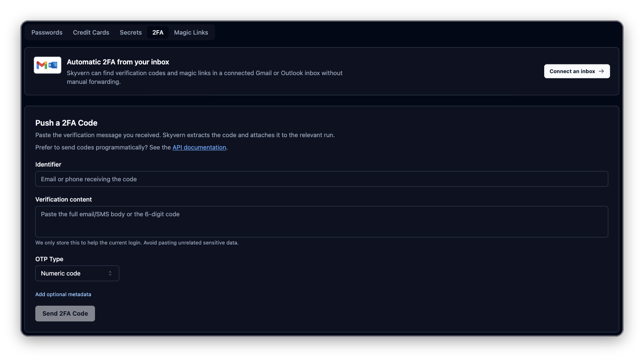Click the Push a 2FA Code heading
The height and width of the screenshot is (357, 644).
click(66, 123)
